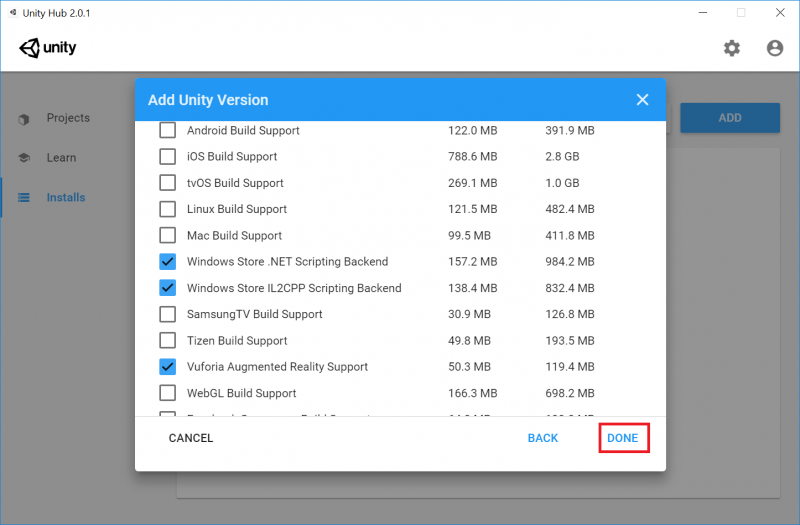Check Tizen Build Support checkbox
Viewport: 800px width, 525px height.
(167, 340)
